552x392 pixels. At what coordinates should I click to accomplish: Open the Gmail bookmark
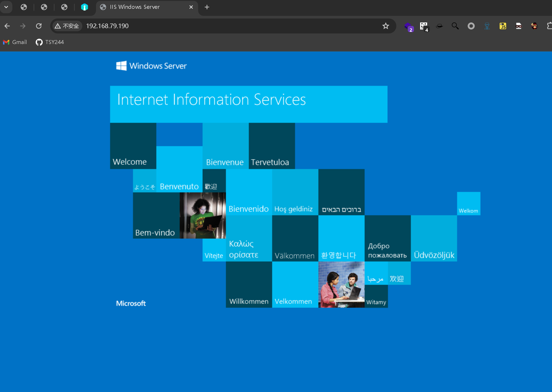coord(15,42)
